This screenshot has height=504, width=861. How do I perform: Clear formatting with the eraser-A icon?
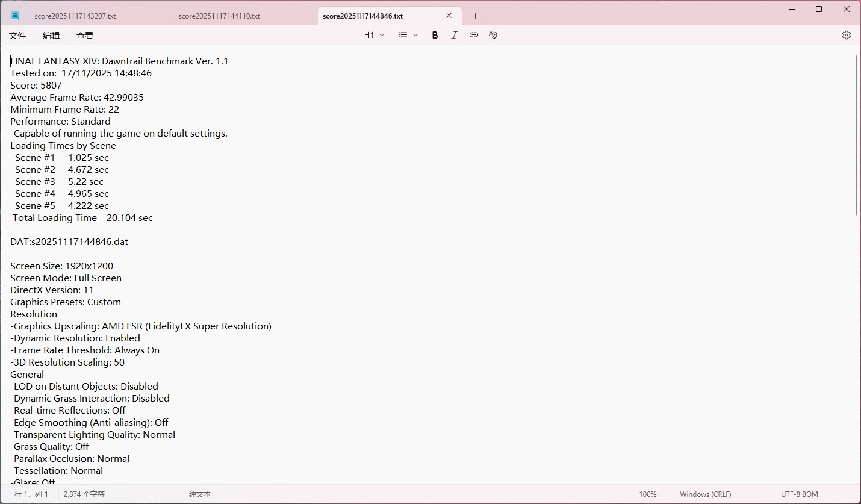(x=493, y=35)
